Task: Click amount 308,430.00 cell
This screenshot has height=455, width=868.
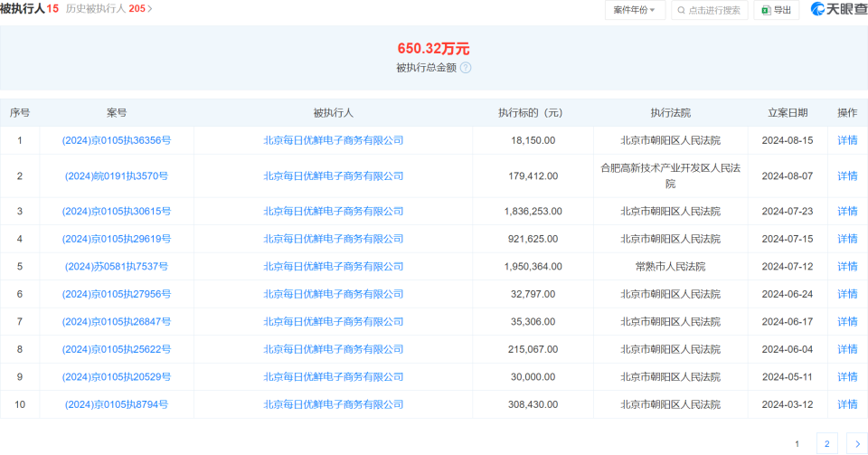Action: [x=533, y=404]
